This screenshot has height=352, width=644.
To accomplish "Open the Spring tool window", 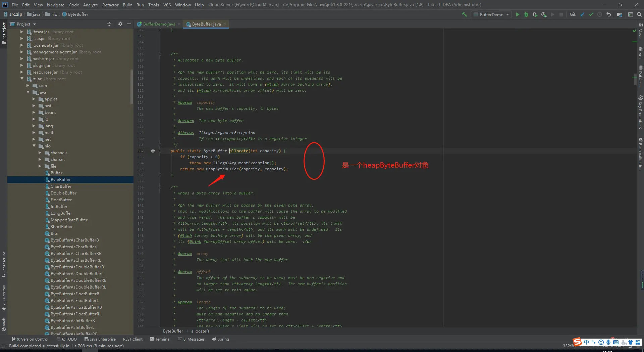I will coord(220,339).
